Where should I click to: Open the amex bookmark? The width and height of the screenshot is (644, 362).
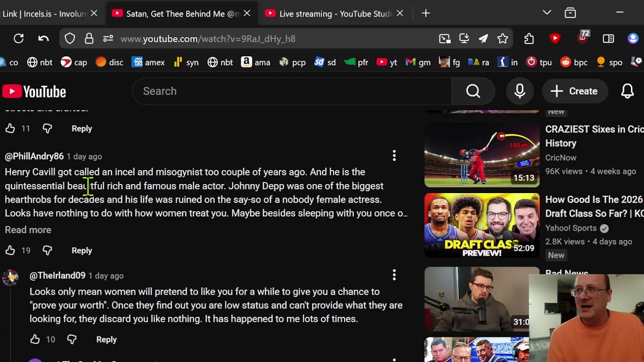148,62
